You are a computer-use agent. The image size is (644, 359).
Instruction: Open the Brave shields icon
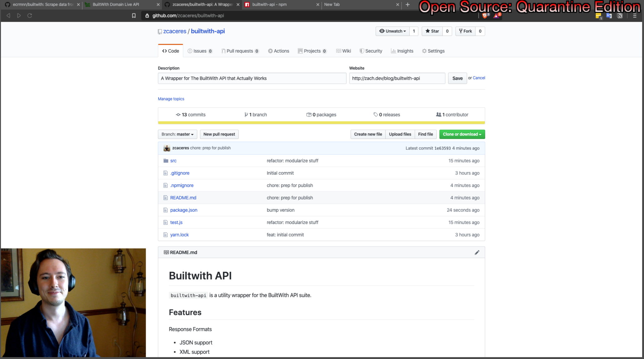pyautogui.click(x=485, y=16)
